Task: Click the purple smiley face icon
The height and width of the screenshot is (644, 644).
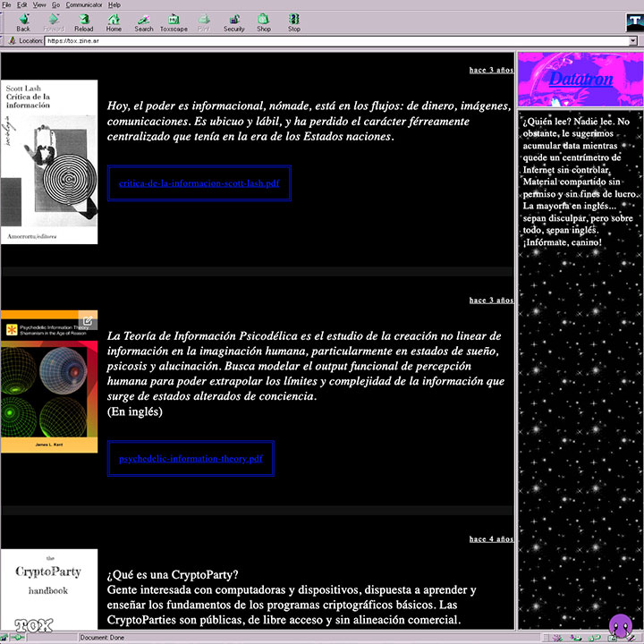Action: click(x=620, y=626)
